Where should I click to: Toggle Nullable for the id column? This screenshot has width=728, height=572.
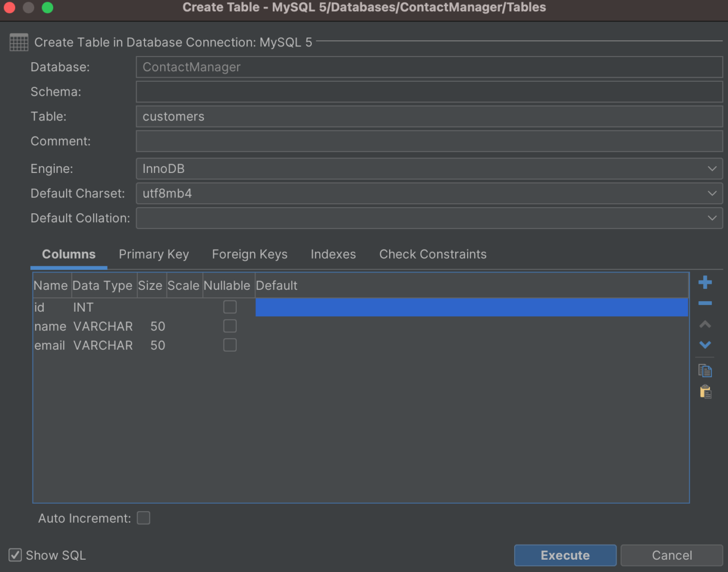coord(230,307)
